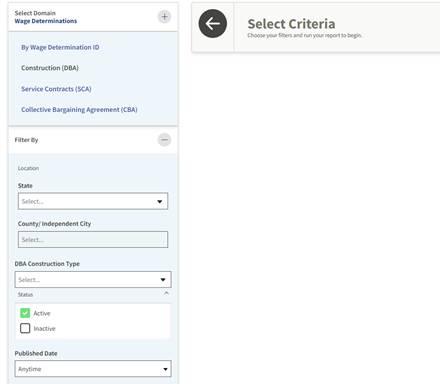Viewport: 440px width, 384px height.
Task: Select Service Contracts (SCA) domain
Action: point(56,89)
